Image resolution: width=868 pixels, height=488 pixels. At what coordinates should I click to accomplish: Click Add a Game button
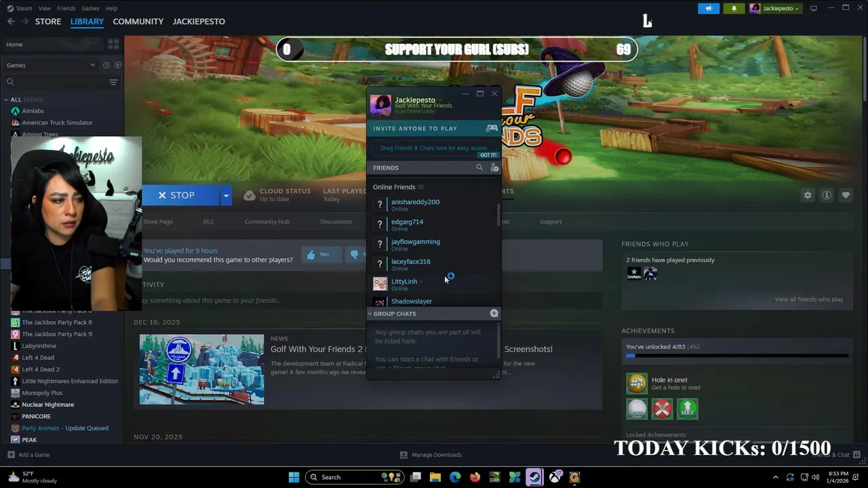point(28,455)
